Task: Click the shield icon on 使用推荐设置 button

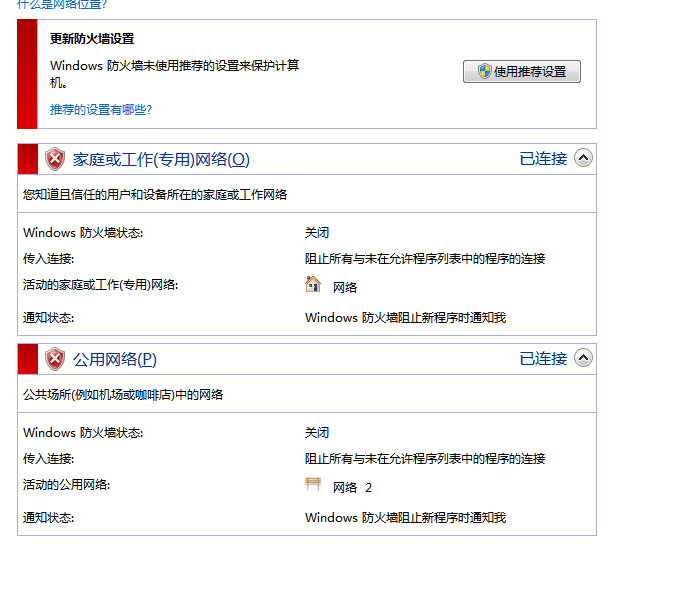Action: 484,71
